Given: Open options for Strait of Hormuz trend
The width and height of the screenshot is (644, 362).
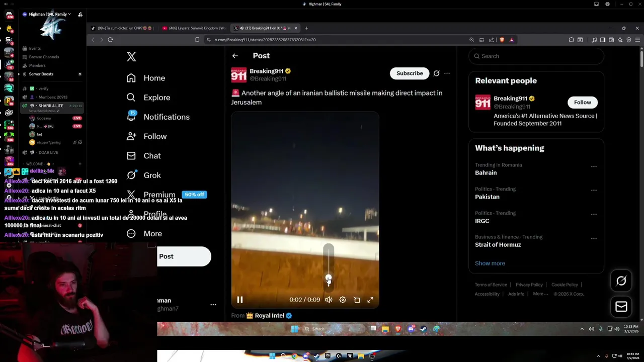Looking at the screenshot, I should (594, 238).
